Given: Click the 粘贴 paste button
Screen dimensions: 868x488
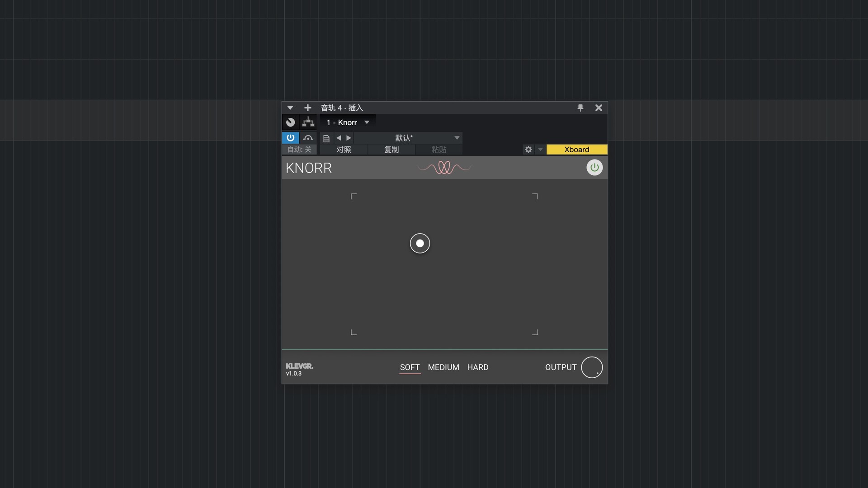Looking at the screenshot, I should pos(439,150).
